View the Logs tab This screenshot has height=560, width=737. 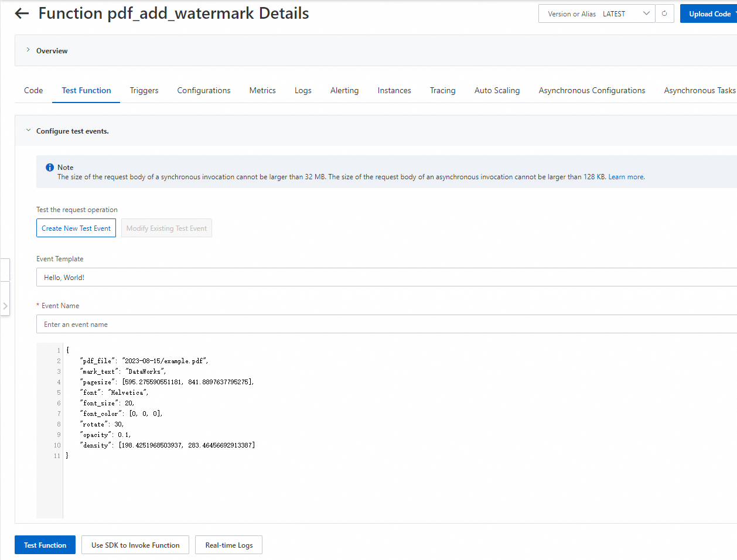pos(303,90)
